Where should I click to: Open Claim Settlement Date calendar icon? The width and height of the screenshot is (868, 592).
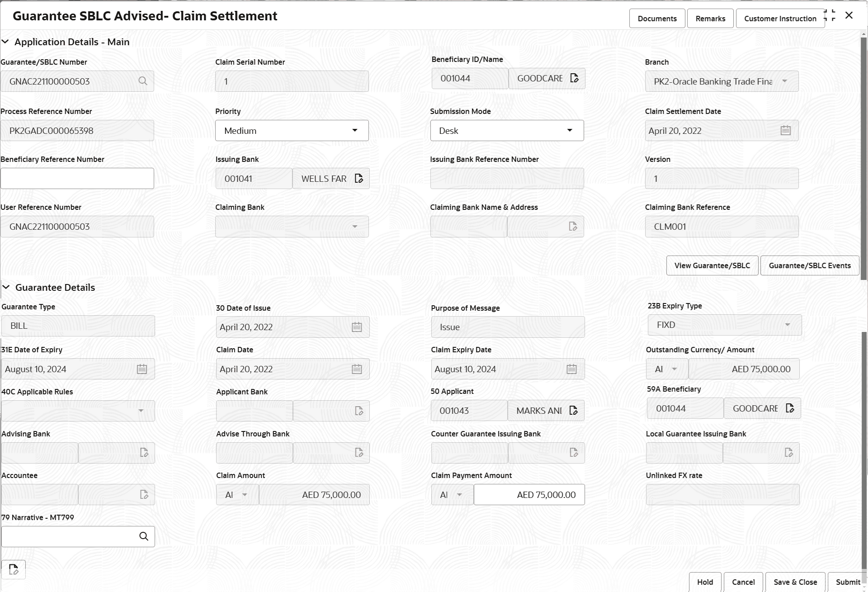(785, 131)
